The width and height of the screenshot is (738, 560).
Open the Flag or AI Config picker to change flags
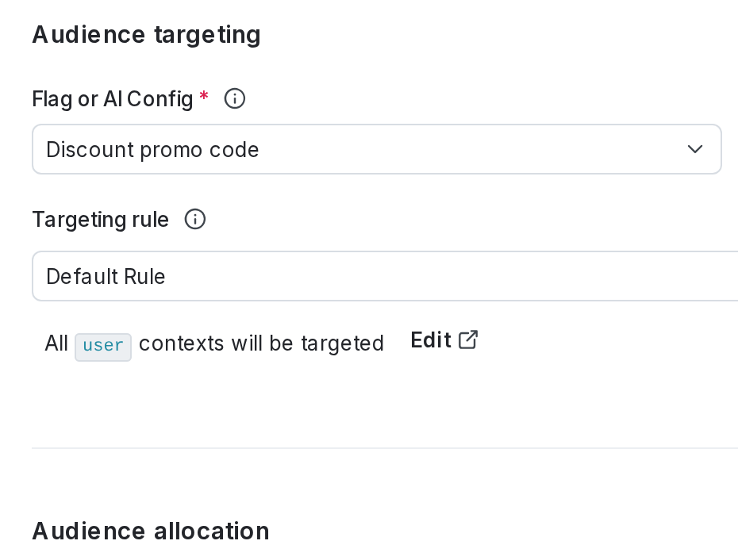click(x=377, y=149)
